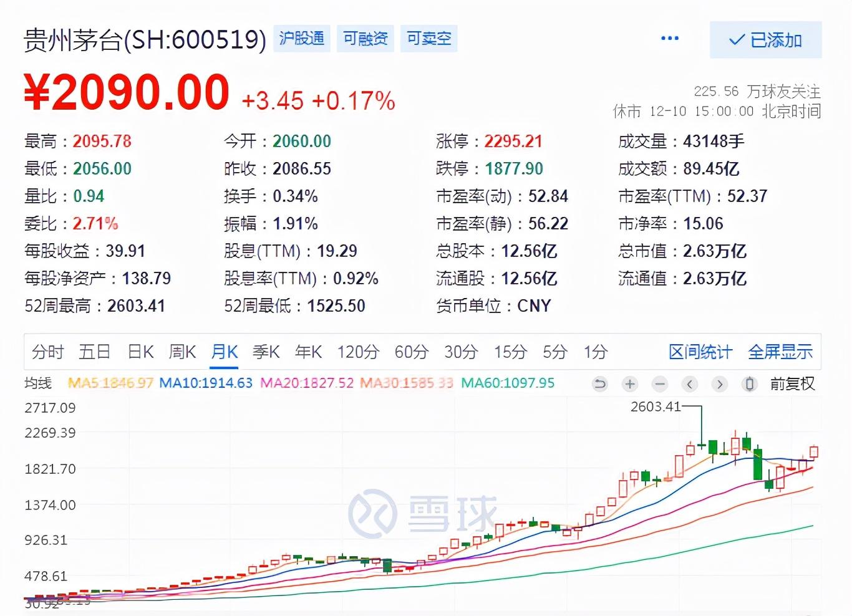Select the 周K tab

click(182, 352)
